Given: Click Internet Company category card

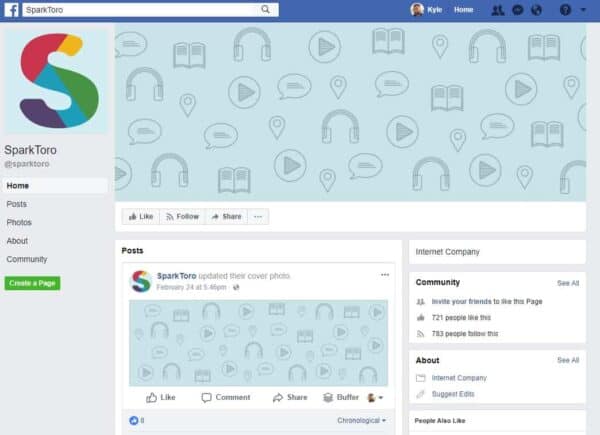Looking at the screenshot, I should tap(497, 252).
